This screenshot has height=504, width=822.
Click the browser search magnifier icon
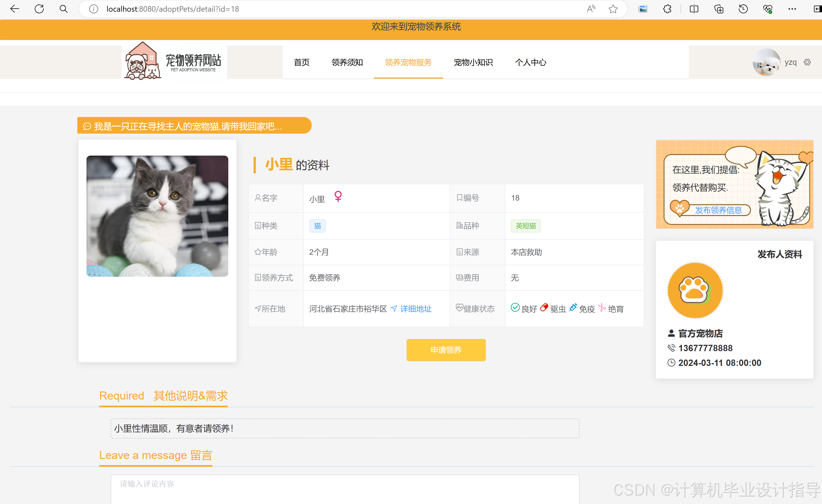[63, 9]
